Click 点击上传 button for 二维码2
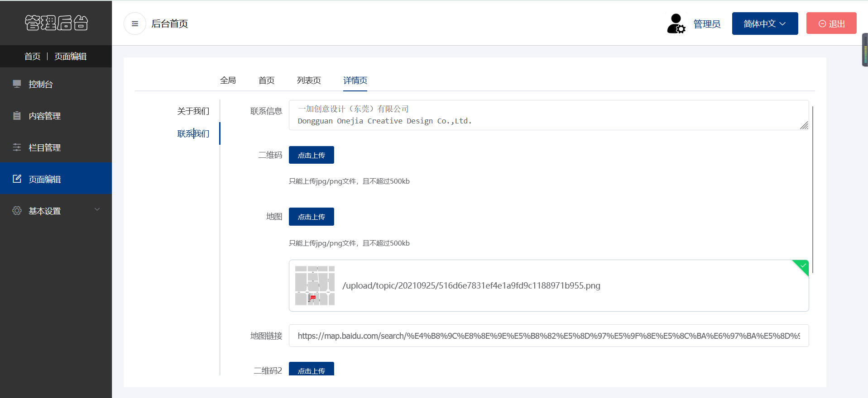868x398 pixels. [312, 369]
